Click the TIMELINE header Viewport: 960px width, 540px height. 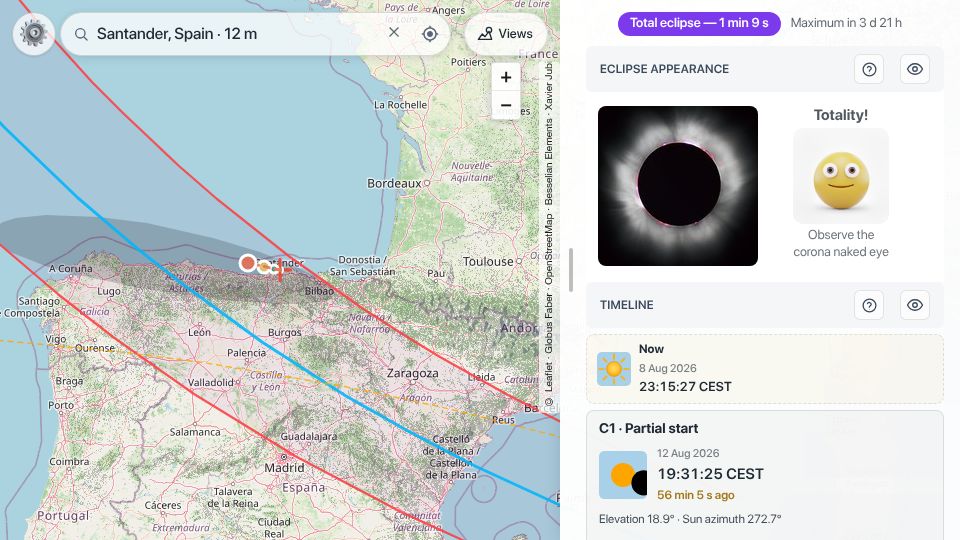pos(626,305)
